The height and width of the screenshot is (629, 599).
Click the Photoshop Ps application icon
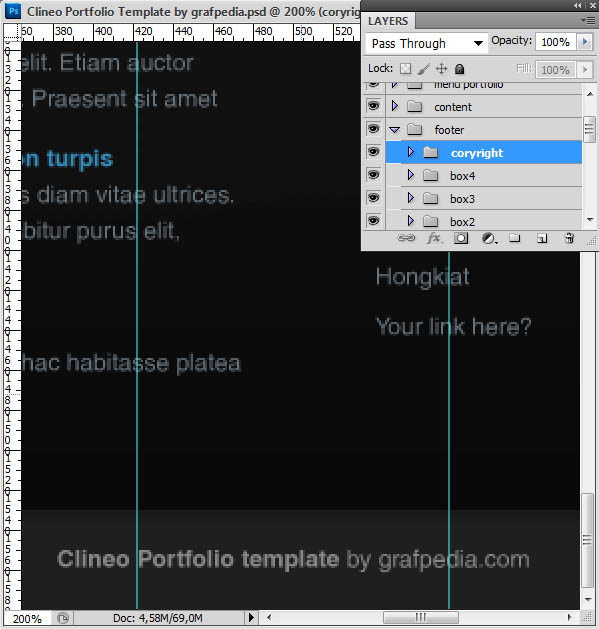(x=13, y=11)
